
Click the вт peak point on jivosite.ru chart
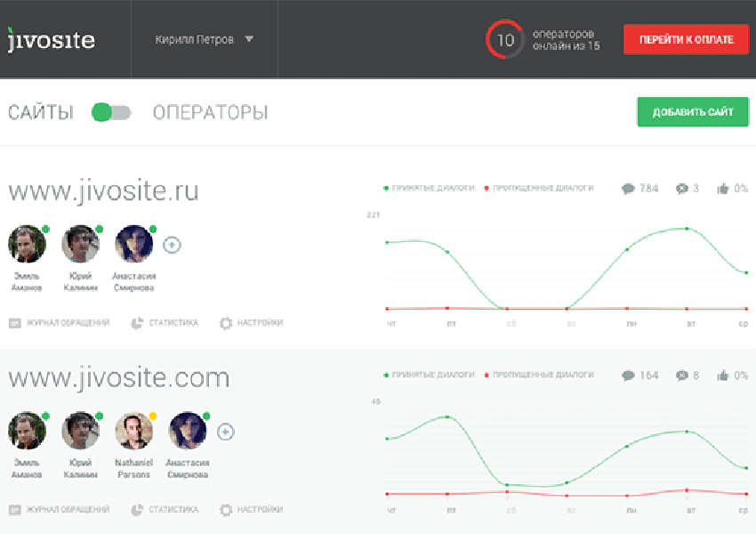687,229
